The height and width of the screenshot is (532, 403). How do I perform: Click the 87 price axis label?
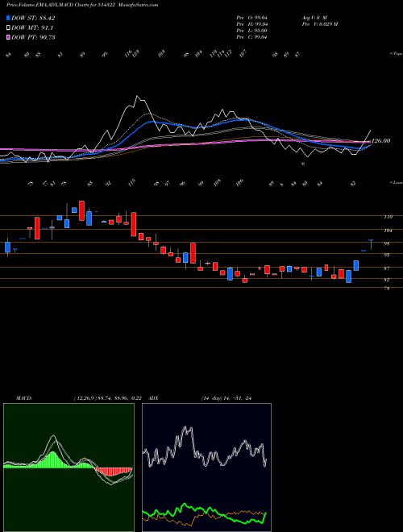click(387, 268)
